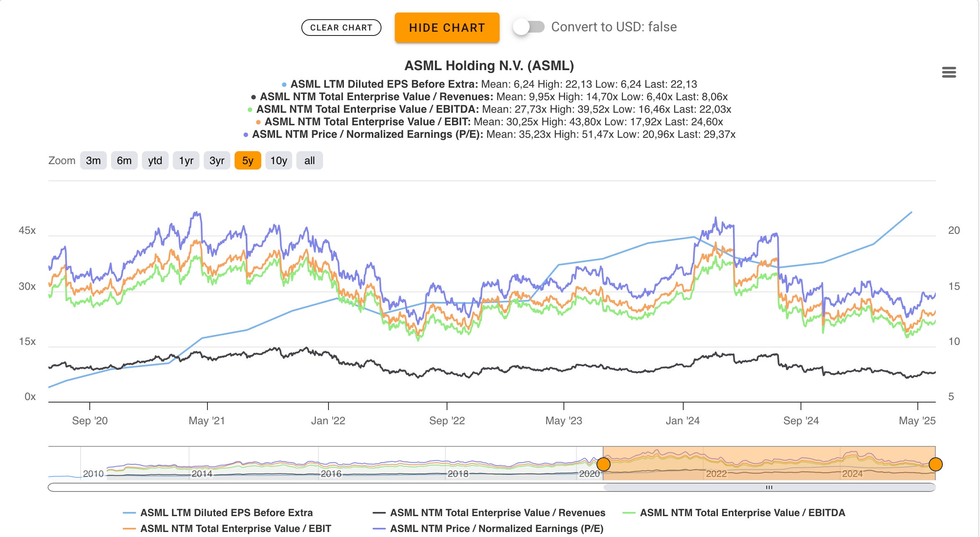Toggle EV / Revenues legend entry
980x537 pixels.
click(497, 513)
